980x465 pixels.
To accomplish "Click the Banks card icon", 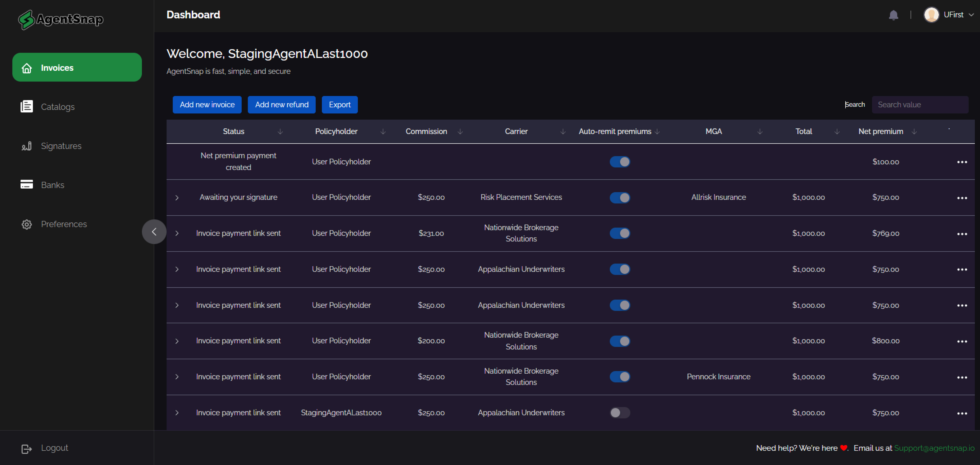I will point(27,185).
